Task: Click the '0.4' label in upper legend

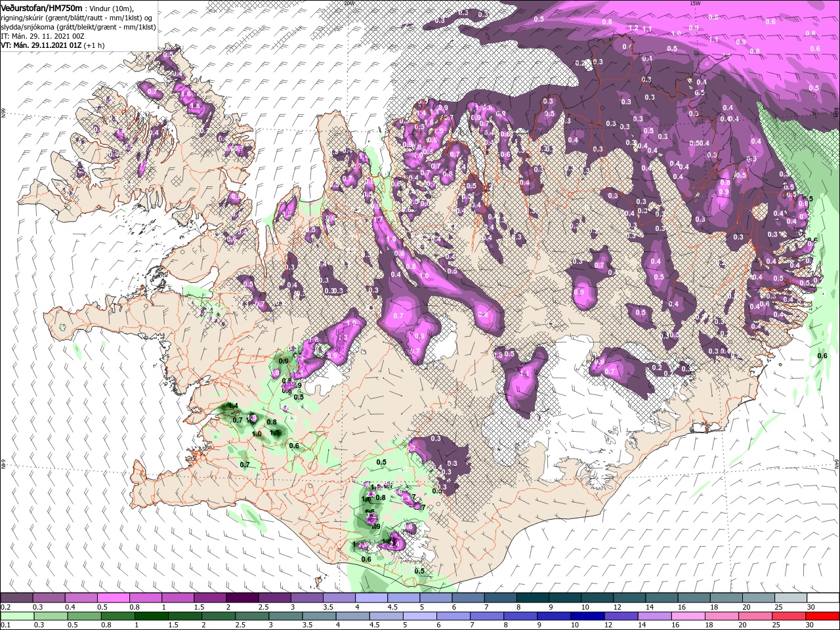Action: pos(70,607)
